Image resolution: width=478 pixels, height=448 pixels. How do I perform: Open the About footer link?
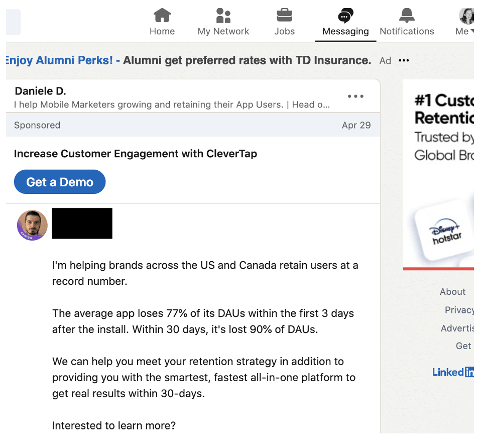453,292
